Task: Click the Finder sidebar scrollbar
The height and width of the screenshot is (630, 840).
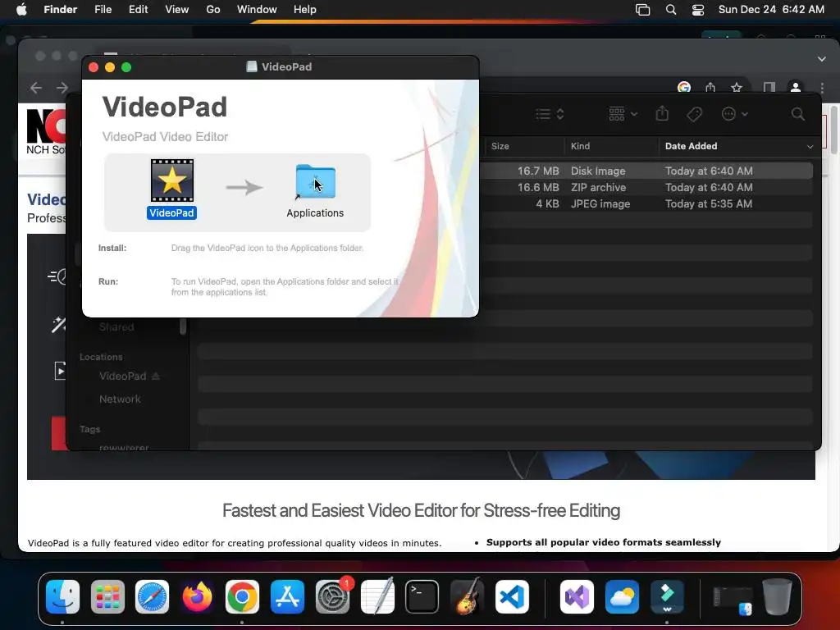Action: [x=183, y=326]
